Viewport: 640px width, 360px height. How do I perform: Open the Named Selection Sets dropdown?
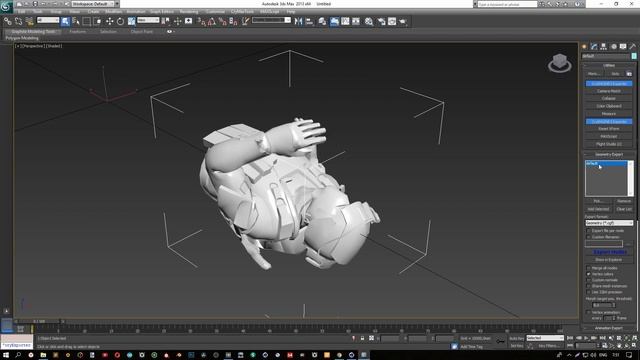tap(271, 20)
